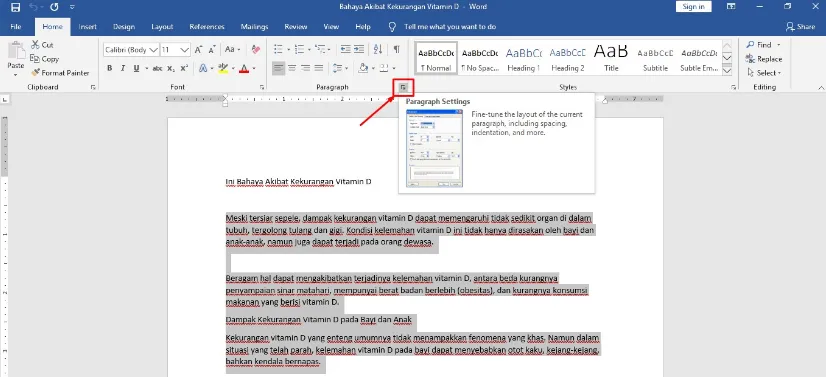Image resolution: width=826 pixels, height=377 pixels.
Task: Apply the No Spacing style
Action: pyautogui.click(x=480, y=58)
